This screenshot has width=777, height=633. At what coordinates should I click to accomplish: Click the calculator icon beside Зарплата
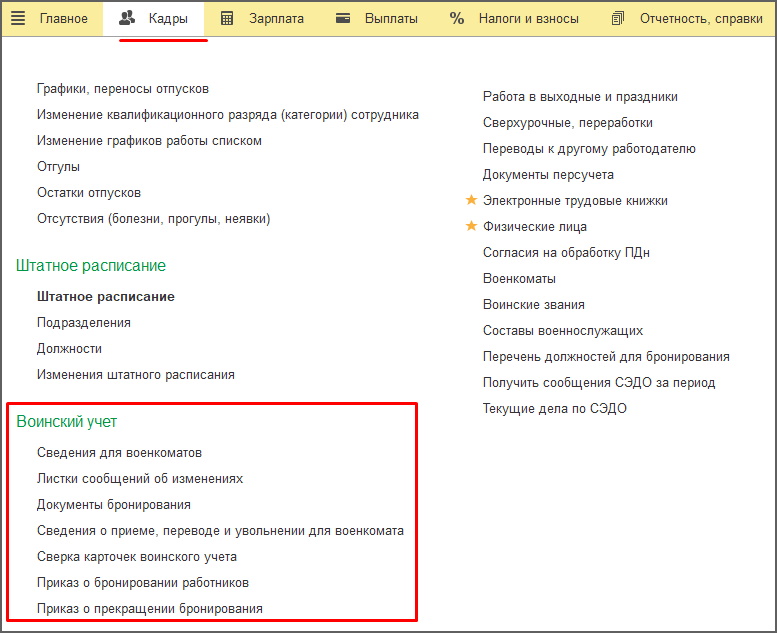[227, 18]
